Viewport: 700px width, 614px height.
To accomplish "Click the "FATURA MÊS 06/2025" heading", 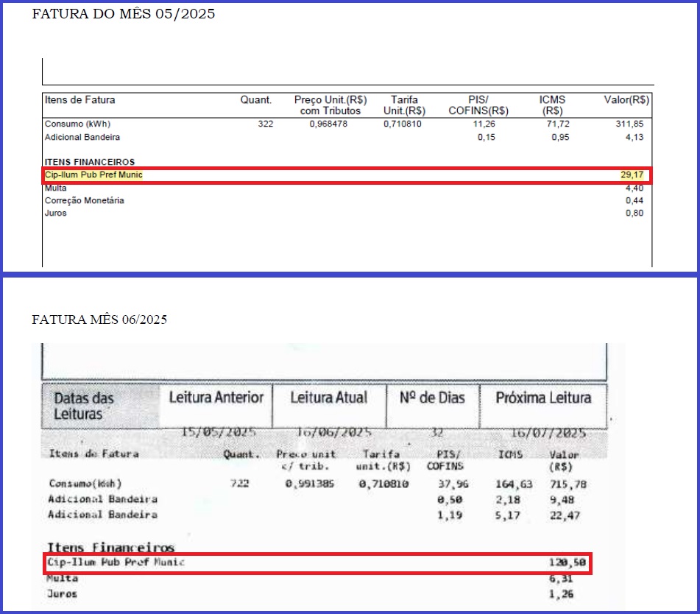I will tap(99, 320).
